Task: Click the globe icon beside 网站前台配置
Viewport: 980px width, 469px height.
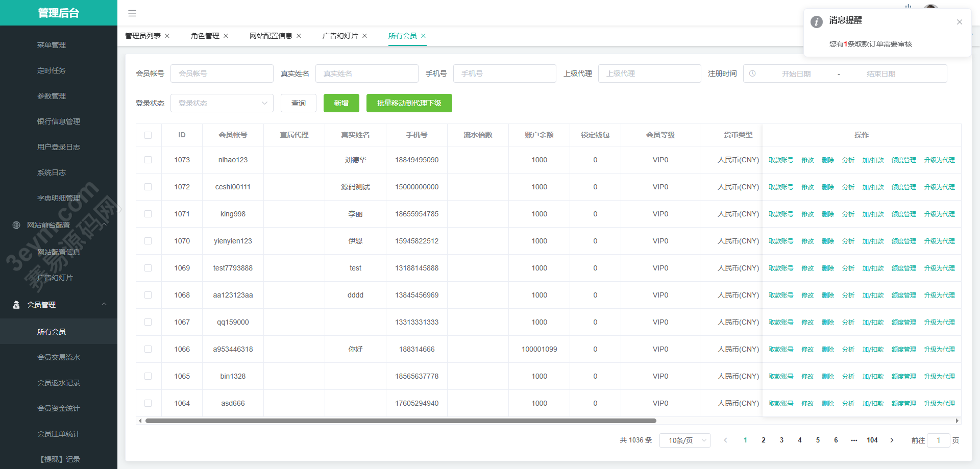Action: (16, 225)
